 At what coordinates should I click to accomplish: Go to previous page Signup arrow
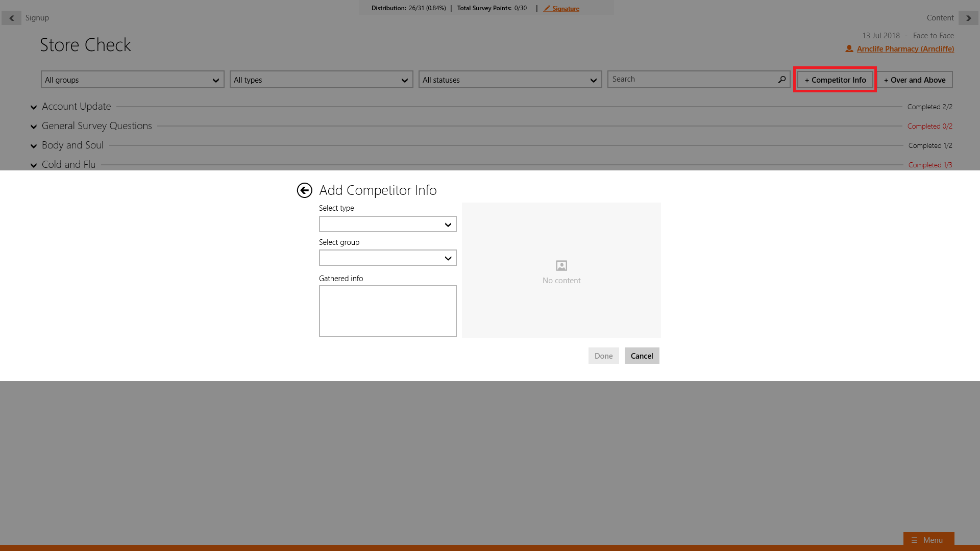(11, 18)
